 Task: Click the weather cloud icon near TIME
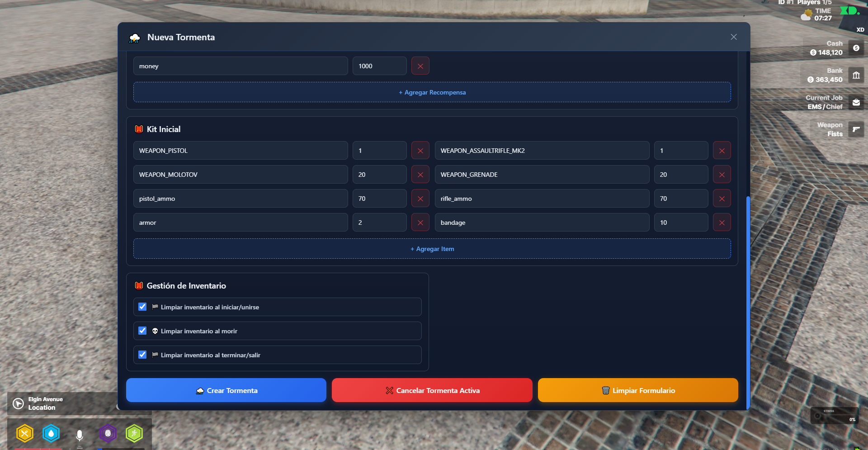[x=807, y=15]
